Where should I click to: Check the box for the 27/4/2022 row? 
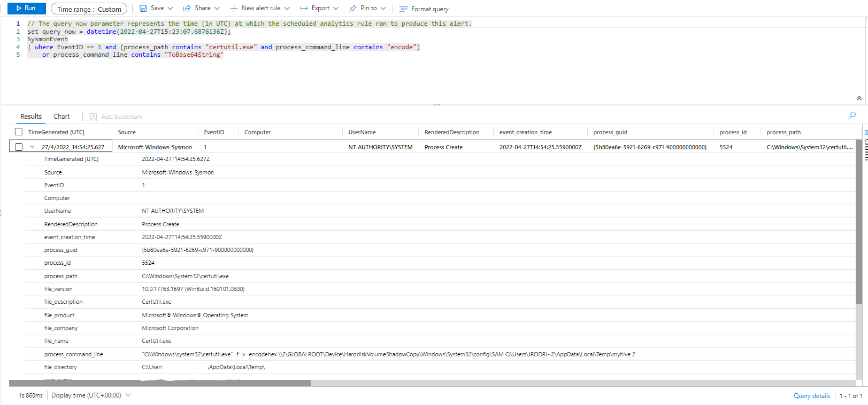(19, 147)
